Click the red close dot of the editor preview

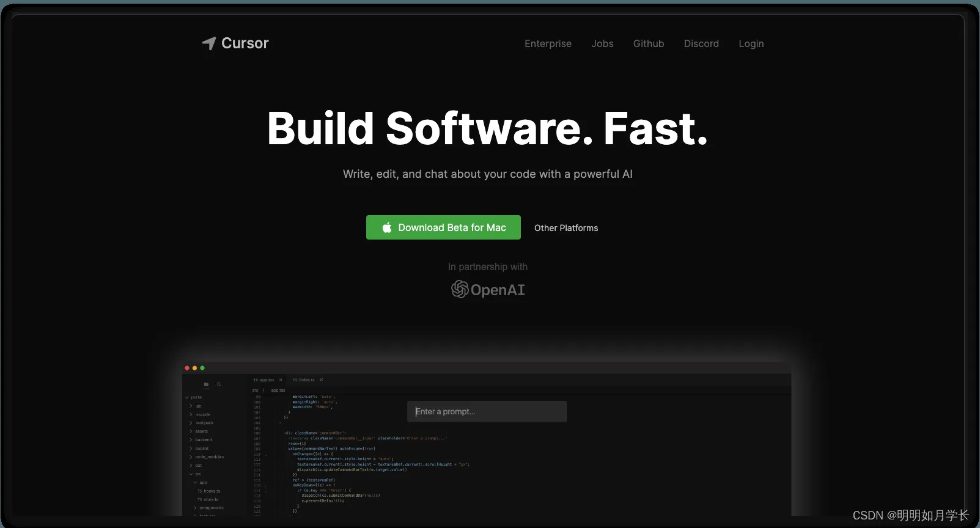click(187, 368)
